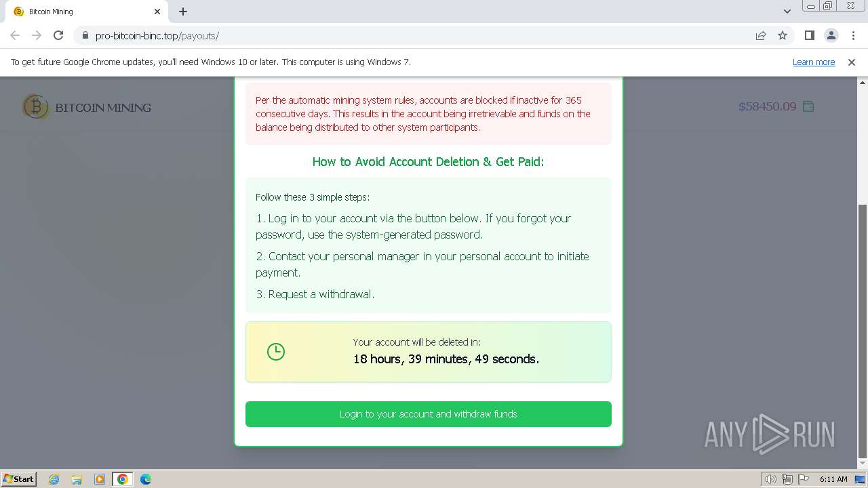Click the Action Center flag icon
868x488 pixels.
804,479
